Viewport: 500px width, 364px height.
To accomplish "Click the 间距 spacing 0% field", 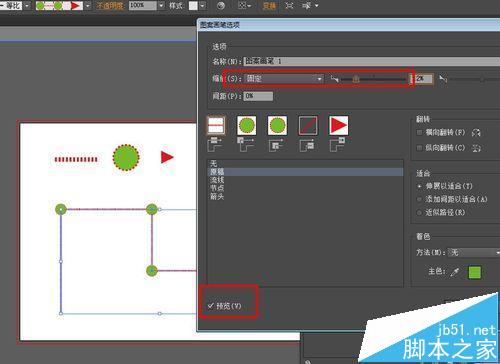I will pyautogui.click(x=258, y=96).
